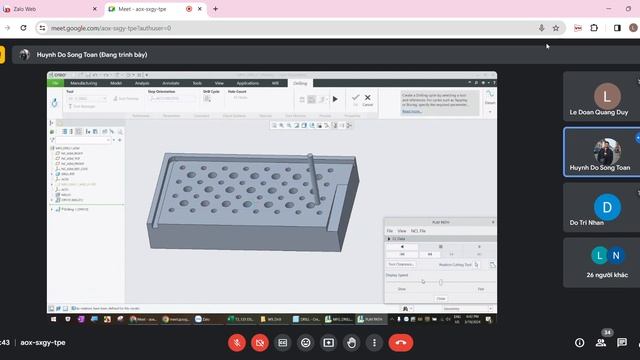Switch to Manufacturing ribbon tab

[x=84, y=83]
